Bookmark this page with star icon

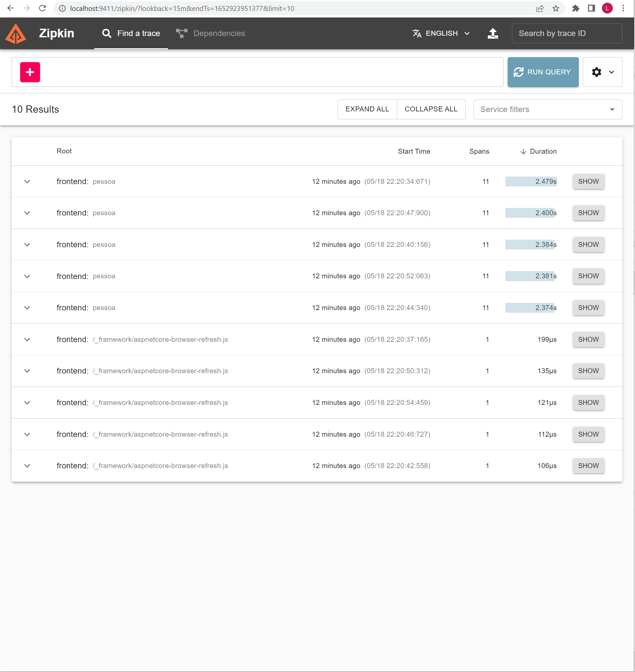(555, 9)
